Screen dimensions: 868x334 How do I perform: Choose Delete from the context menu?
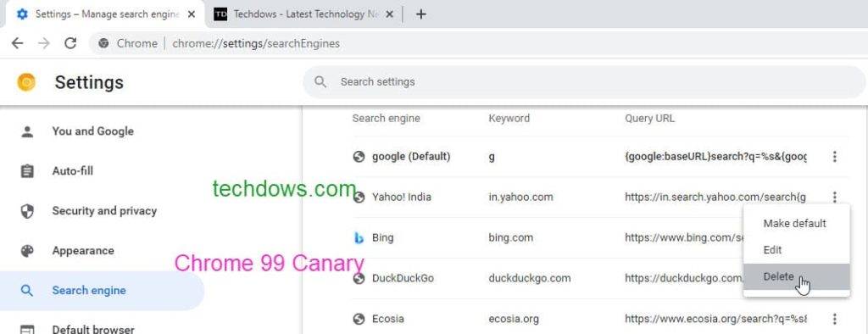click(x=797, y=276)
